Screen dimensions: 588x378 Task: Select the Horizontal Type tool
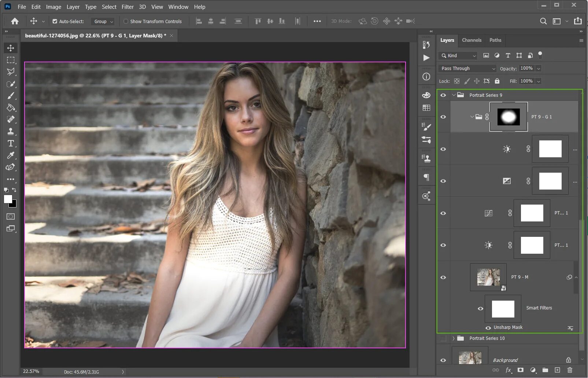[11, 143]
